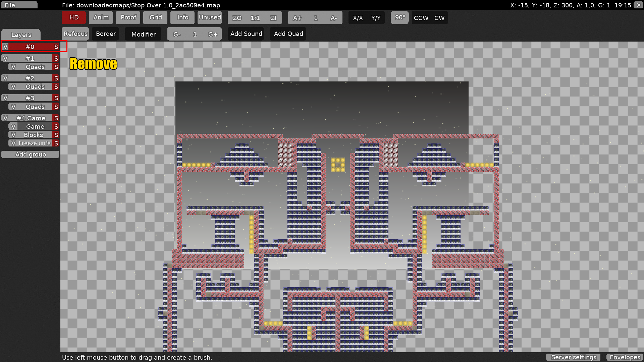Increase grid size with G+

pos(213,34)
